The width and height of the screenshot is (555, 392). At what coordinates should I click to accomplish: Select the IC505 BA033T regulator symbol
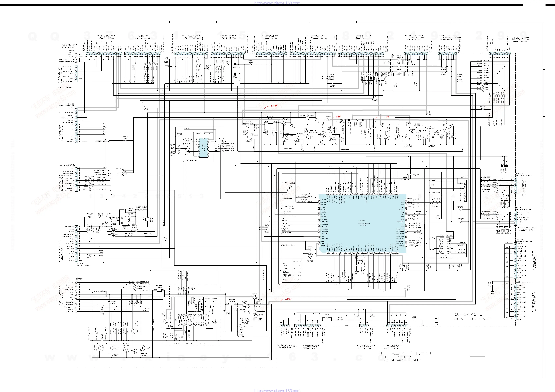pos(270,122)
